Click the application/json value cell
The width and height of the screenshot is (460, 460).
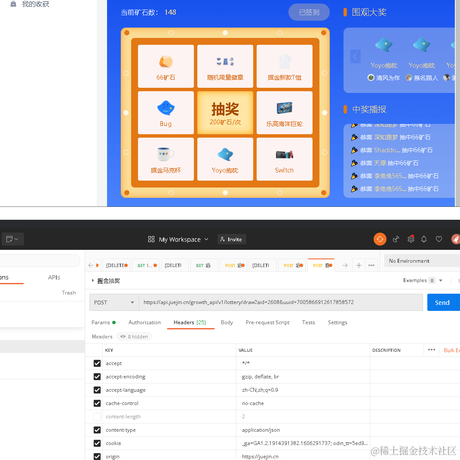(303, 430)
